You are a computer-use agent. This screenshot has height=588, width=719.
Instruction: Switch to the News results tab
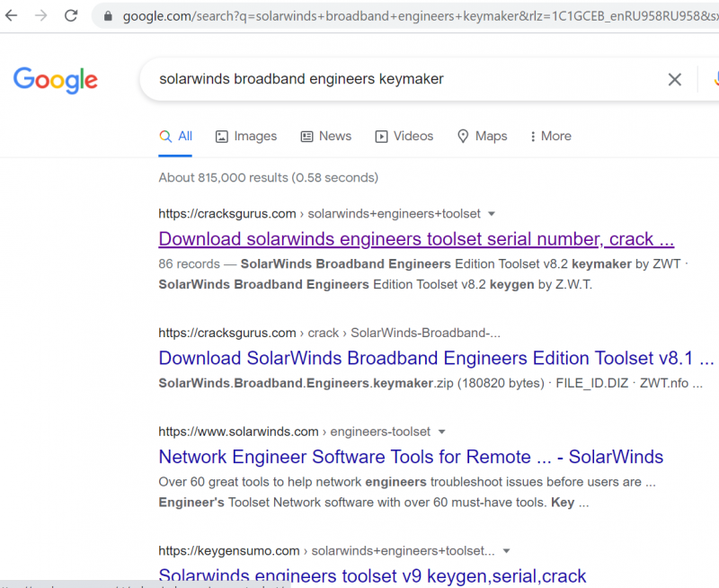pos(325,137)
